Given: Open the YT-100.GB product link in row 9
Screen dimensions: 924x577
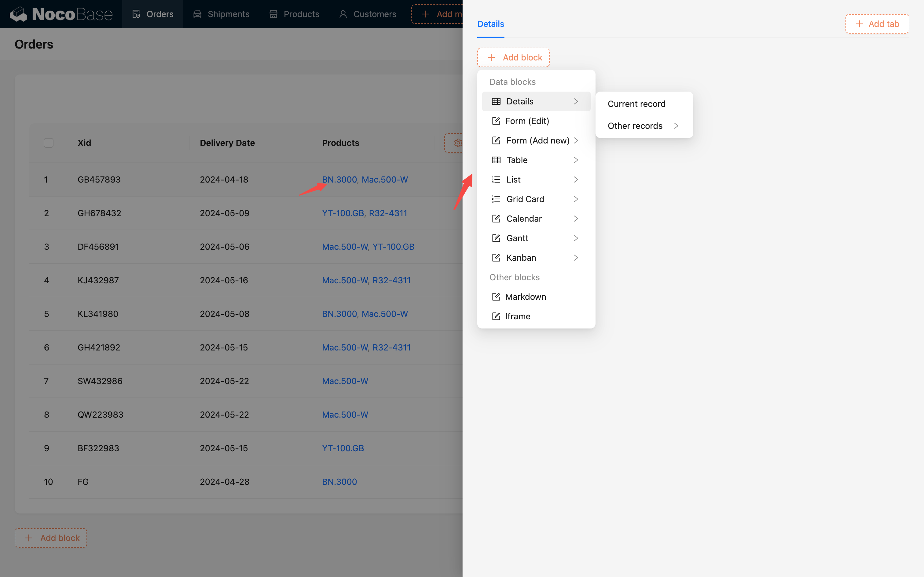Looking at the screenshot, I should (343, 448).
